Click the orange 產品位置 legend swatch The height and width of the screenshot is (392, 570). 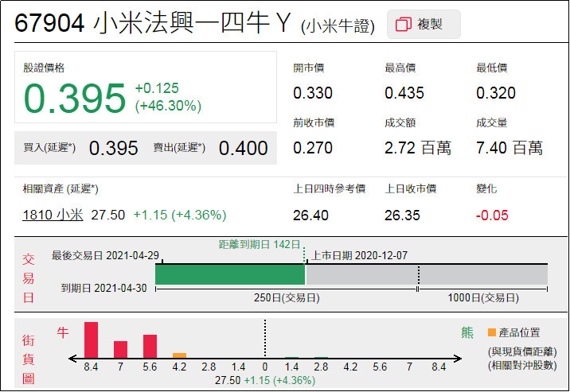click(492, 332)
